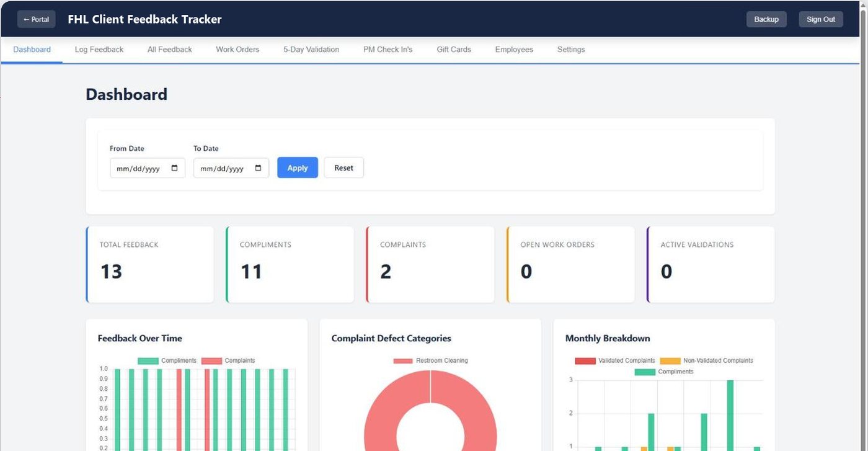Open the PM Check In's tab

[x=387, y=50]
